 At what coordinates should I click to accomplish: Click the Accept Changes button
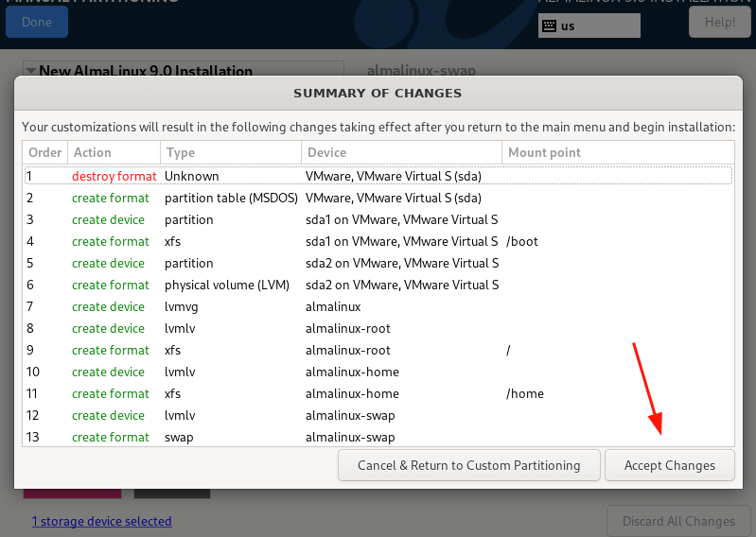[670, 465]
